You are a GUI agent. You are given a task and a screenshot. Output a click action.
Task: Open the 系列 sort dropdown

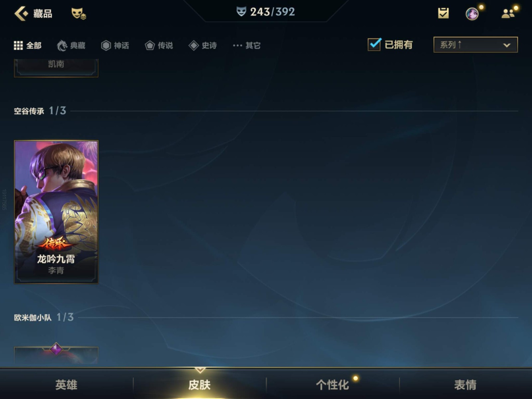pyautogui.click(x=475, y=45)
